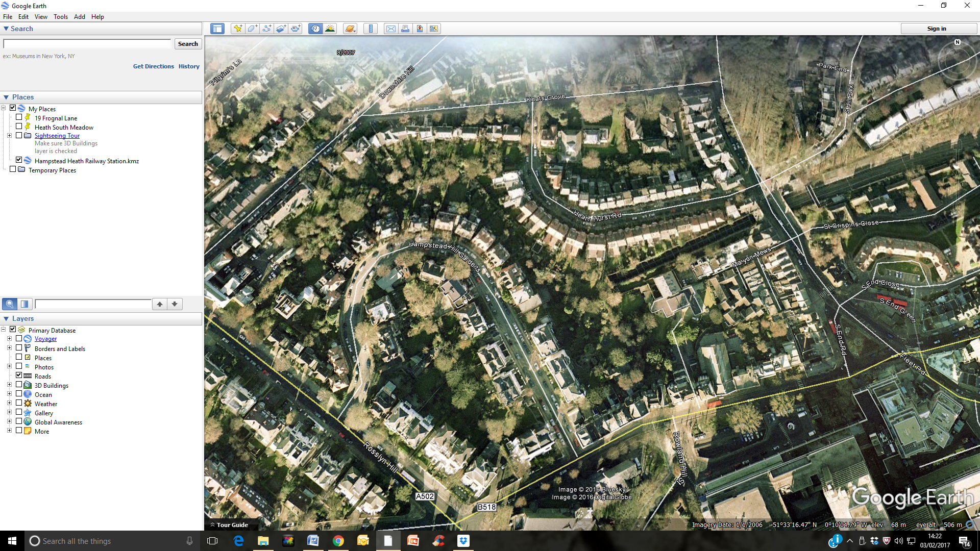This screenshot has height=551, width=980.
Task: Expand the More layer tree node
Action: click(x=9, y=431)
